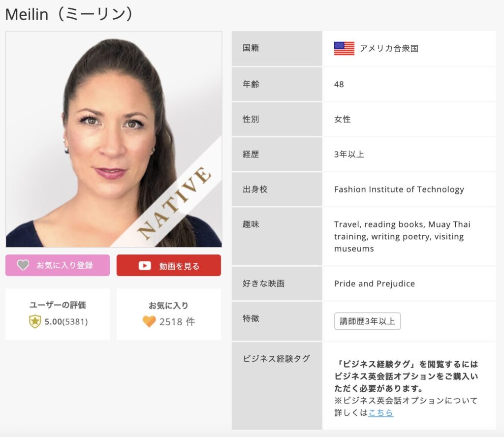Click the 2518 件 favorites count
Image resolution: width=504 pixels, height=437 pixels.
[x=177, y=322]
